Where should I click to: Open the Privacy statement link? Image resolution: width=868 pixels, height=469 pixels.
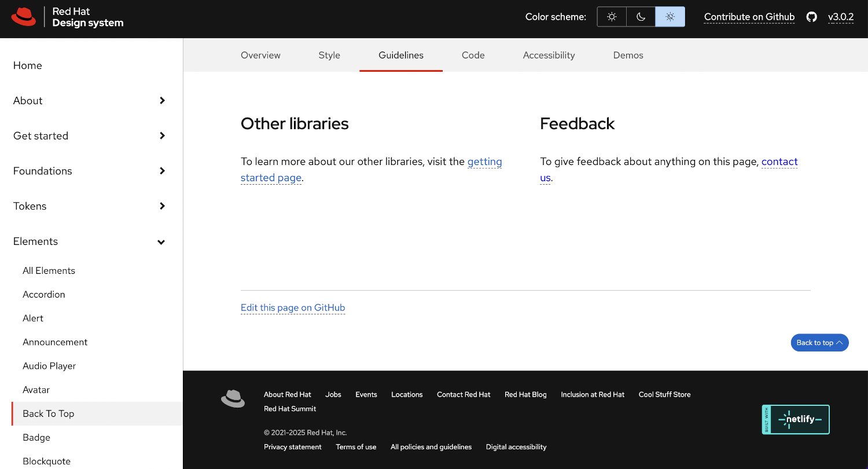[x=293, y=447]
